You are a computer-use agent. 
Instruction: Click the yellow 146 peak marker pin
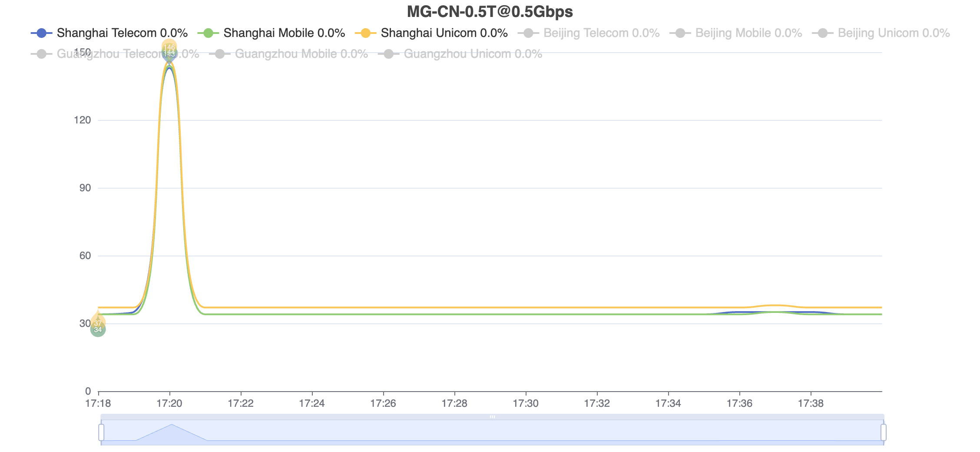[x=169, y=45]
